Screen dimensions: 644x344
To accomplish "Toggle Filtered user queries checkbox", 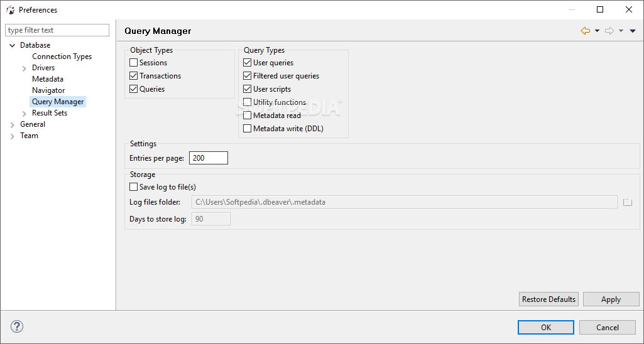I will pos(248,76).
